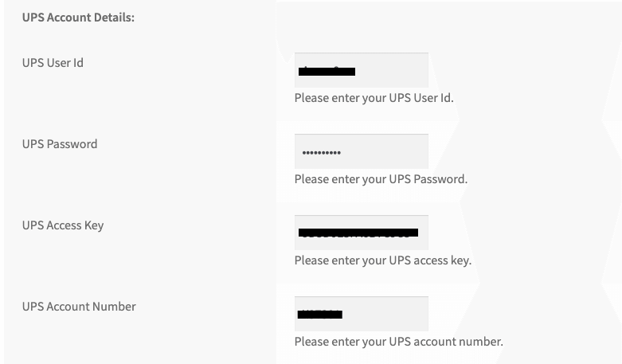This screenshot has width=622, height=364.
Task: Click the 'UPS Account Details:' section heading
Action: click(x=78, y=18)
